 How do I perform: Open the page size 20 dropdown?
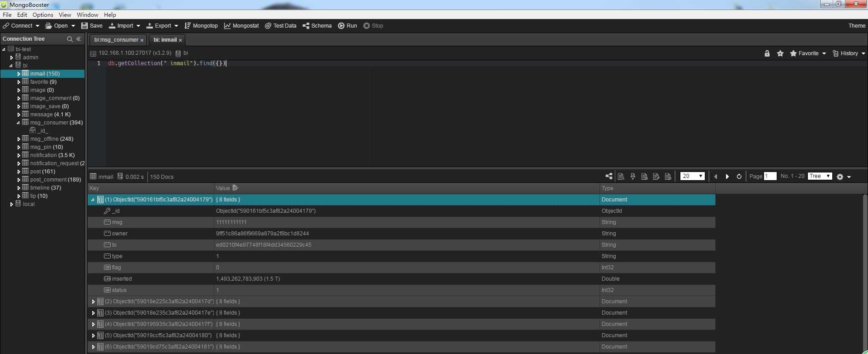693,176
